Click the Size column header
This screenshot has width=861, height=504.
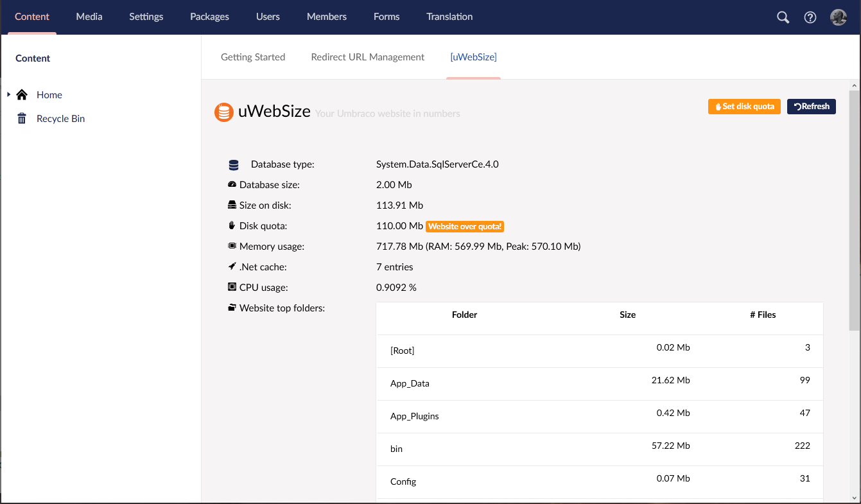[x=628, y=315]
